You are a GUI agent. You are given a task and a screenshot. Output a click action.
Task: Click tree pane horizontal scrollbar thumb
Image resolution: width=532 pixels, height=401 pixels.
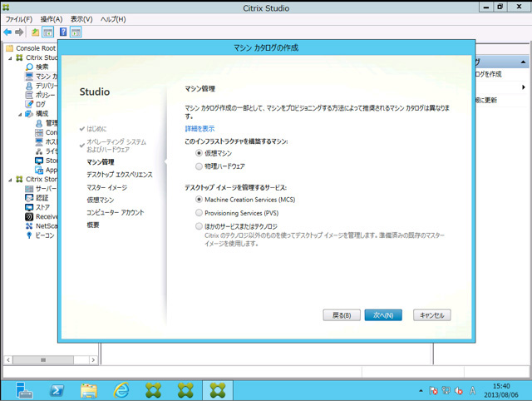pos(43,359)
